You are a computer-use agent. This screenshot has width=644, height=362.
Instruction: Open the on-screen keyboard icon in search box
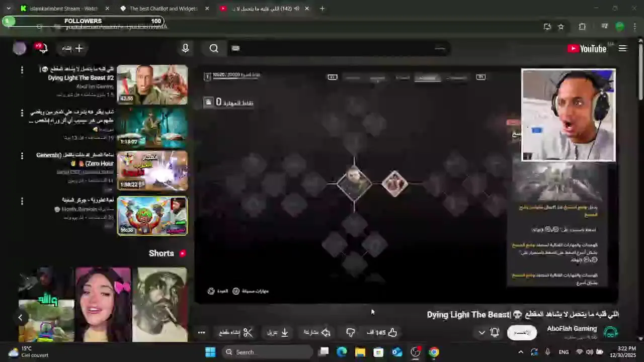235,48
